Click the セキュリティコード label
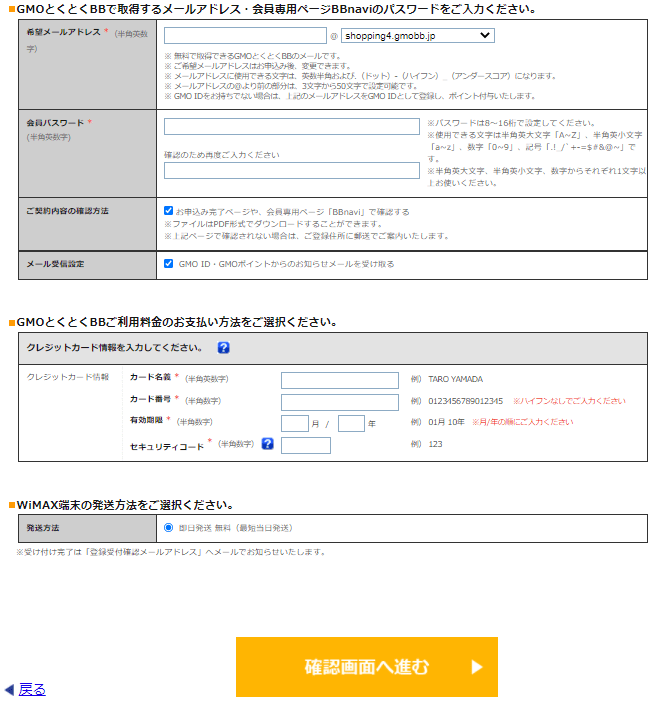 coord(167,447)
